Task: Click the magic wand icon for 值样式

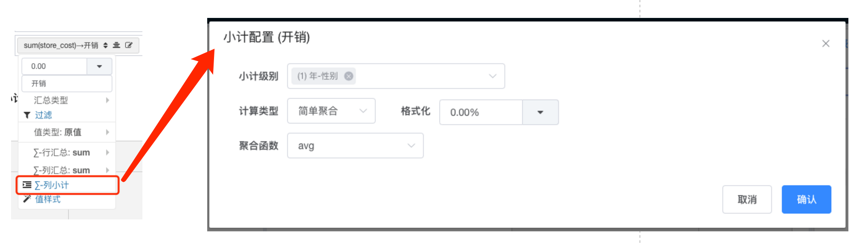Action: click(27, 199)
